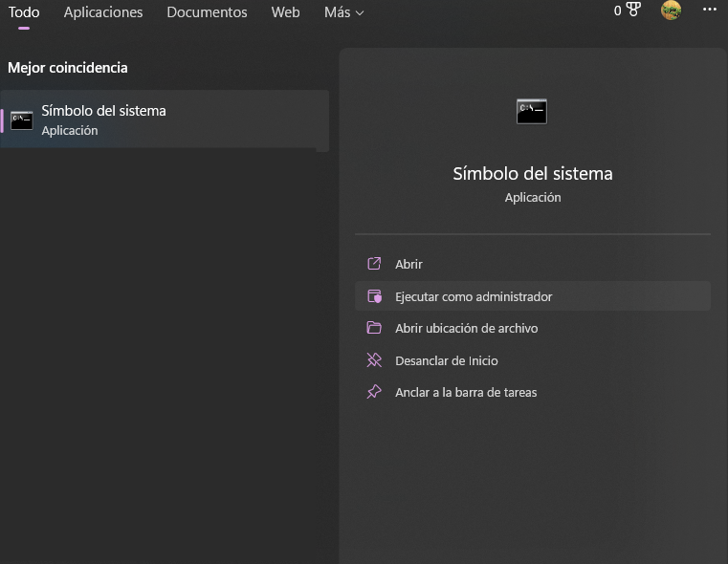Select Símbolo del sistema search result
The height and width of the screenshot is (564, 728).
click(x=165, y=120)
